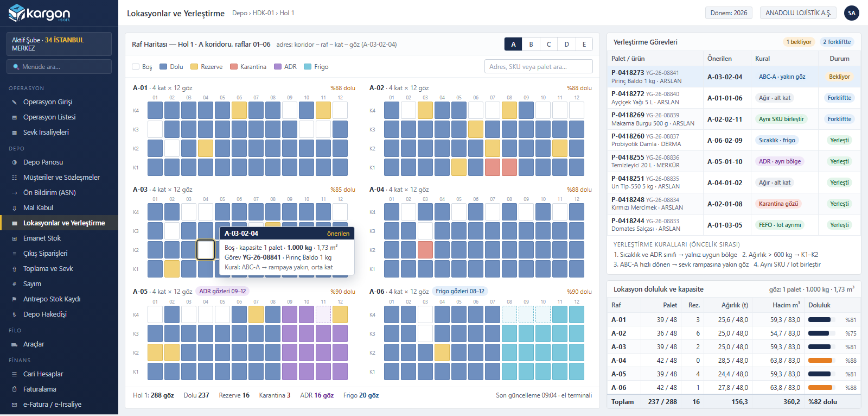Open Operasyon Listesi via its list icon
The height and width of the screenshot is (416, 868).
click(x=14, y=117)
